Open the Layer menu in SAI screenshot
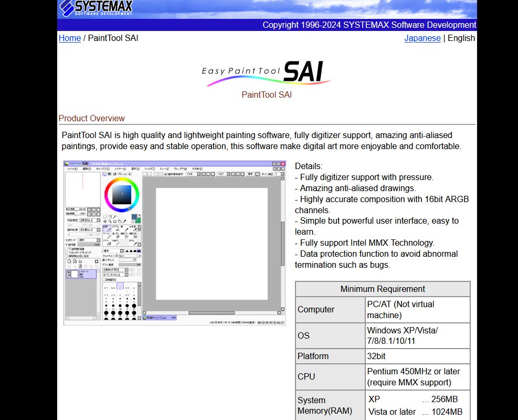Image resolution: width=518 pixels, height=420 pixels. pyautogui.click(x=120, y=169)
